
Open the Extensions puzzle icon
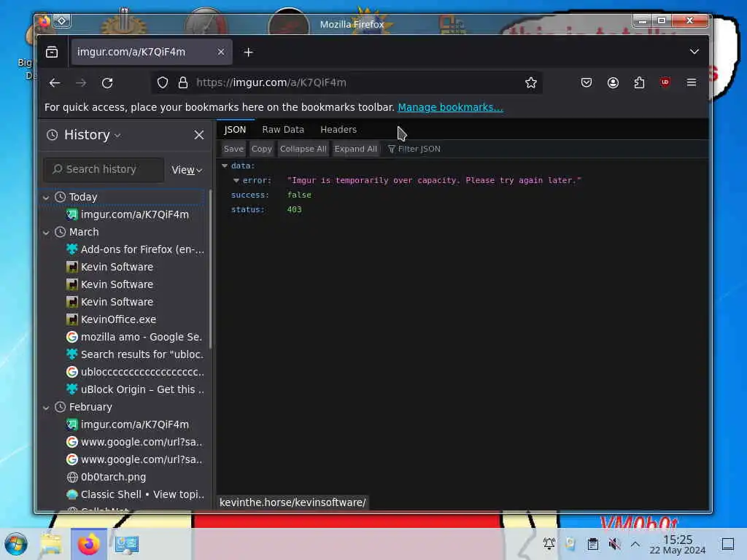[x=639, y=83]
